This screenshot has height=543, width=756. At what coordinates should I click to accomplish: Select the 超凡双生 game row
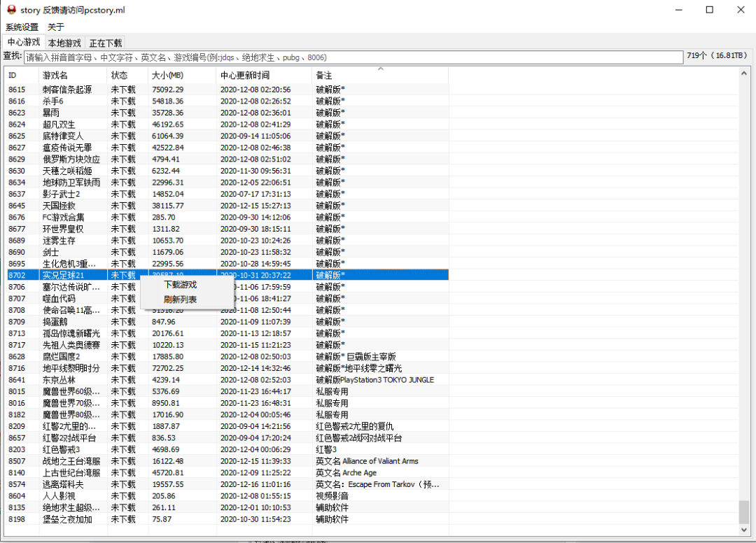pyautogui.click(x=227, y=125)
